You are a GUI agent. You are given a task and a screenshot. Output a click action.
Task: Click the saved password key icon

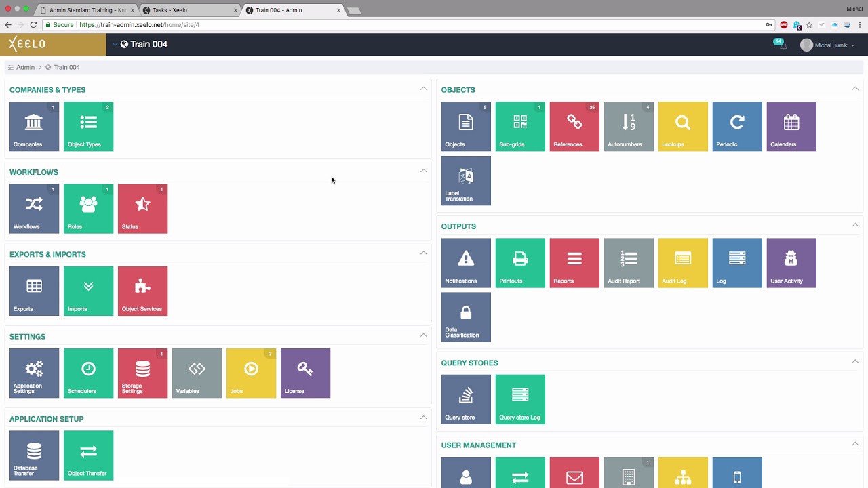769,24
